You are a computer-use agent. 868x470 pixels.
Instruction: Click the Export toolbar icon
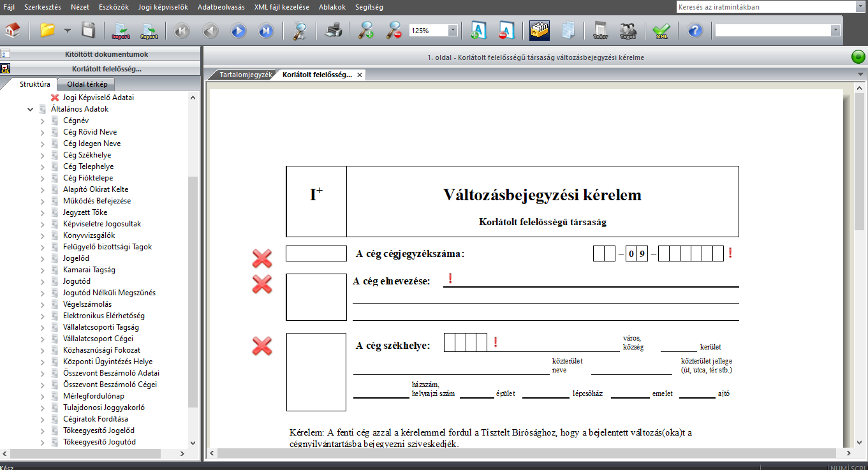[149, 31]
